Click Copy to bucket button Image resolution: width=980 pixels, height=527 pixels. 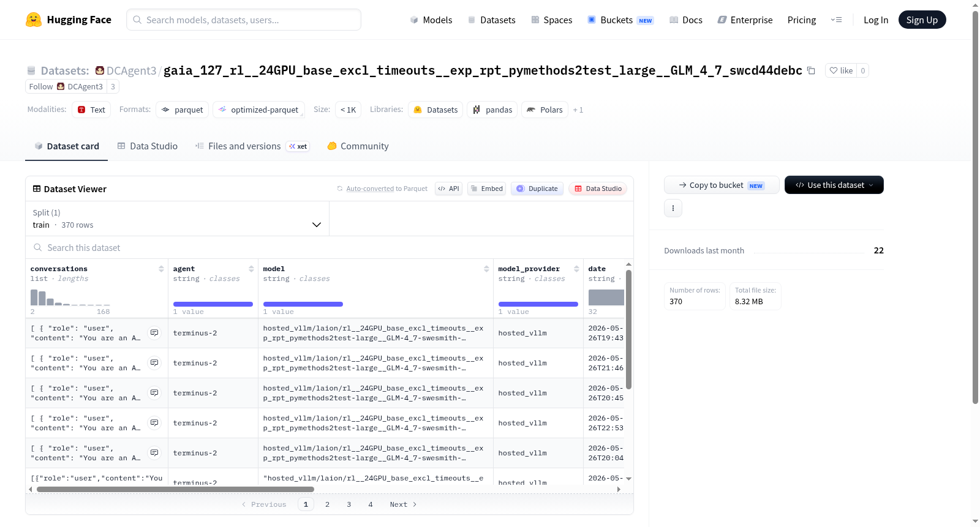(722, 185)
